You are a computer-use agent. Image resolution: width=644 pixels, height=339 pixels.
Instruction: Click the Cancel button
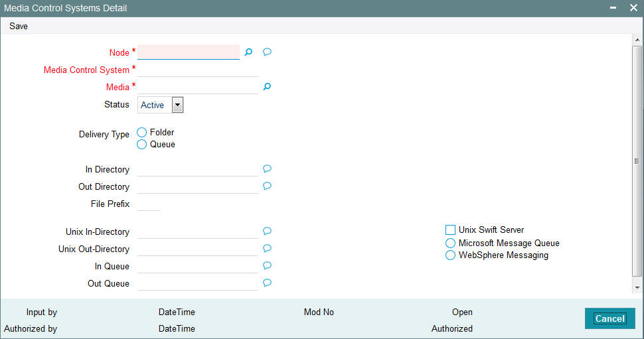[610, 318]
